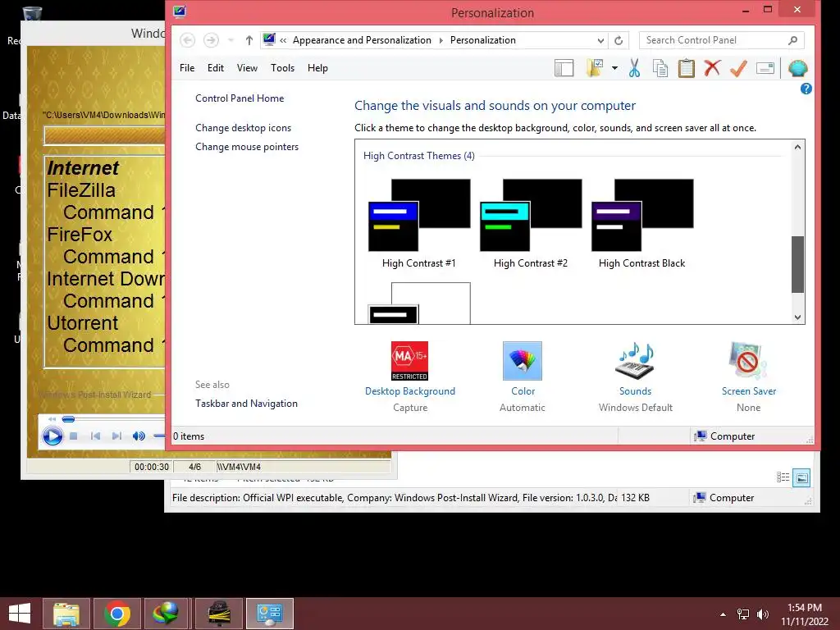840x630 pixels.
Task: Open recent locations dropdown arrow
Action: [231, 40]
